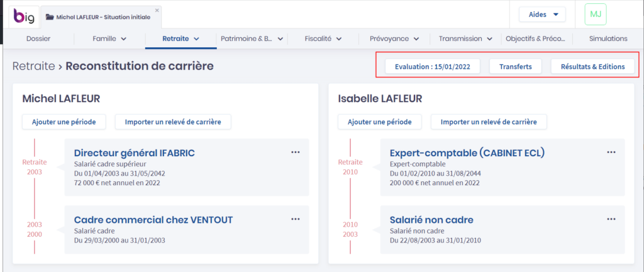
Task: Open options menu for Expert-comptable CABINET ECL
Action: [611, 152]
